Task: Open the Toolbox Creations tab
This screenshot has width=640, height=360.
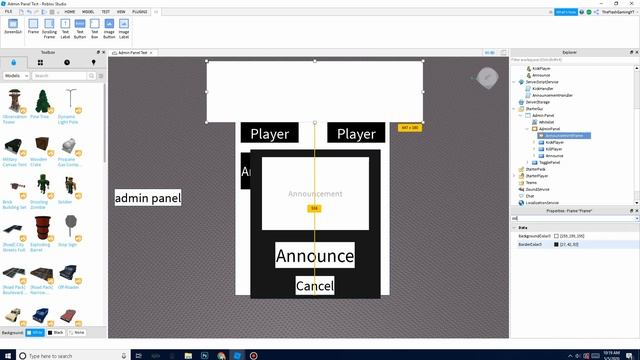Action: [93, 62]
